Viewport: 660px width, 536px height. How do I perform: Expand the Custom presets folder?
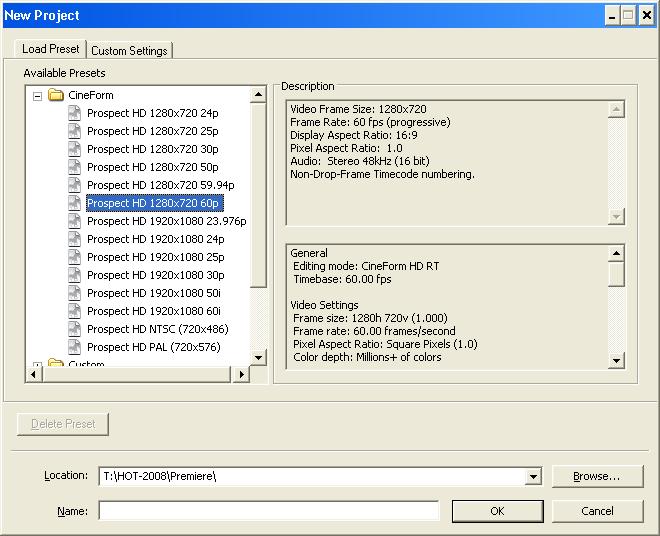pyautogui.click(x=38, y=365)
